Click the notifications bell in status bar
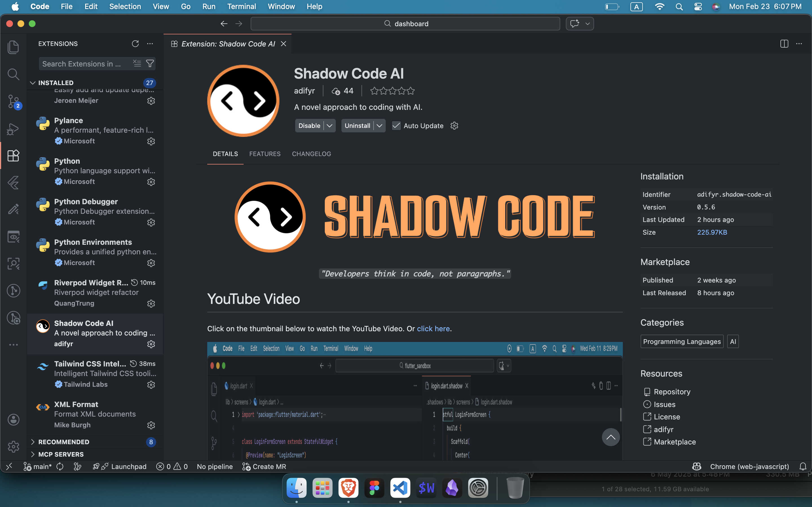Viewport: 812px width, 507px height. click(x=803, y=466)
